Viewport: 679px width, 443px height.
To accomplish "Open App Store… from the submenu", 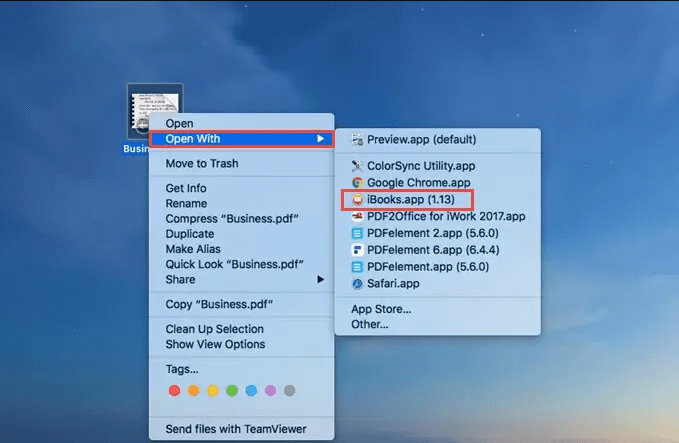I will pyautogui.click(x=381, y=309).
